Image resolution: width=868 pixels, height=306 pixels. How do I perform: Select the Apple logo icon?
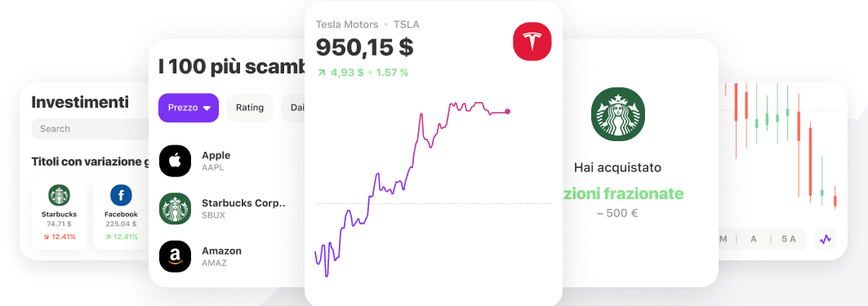[x=175, y=161]
